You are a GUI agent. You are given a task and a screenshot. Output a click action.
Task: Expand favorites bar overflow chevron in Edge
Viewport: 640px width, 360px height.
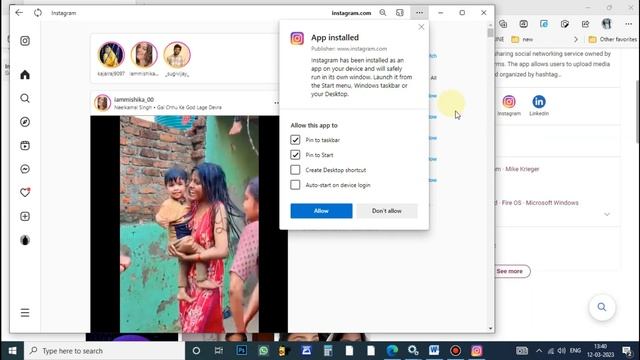pyautogui.click(x=576, y=40)
